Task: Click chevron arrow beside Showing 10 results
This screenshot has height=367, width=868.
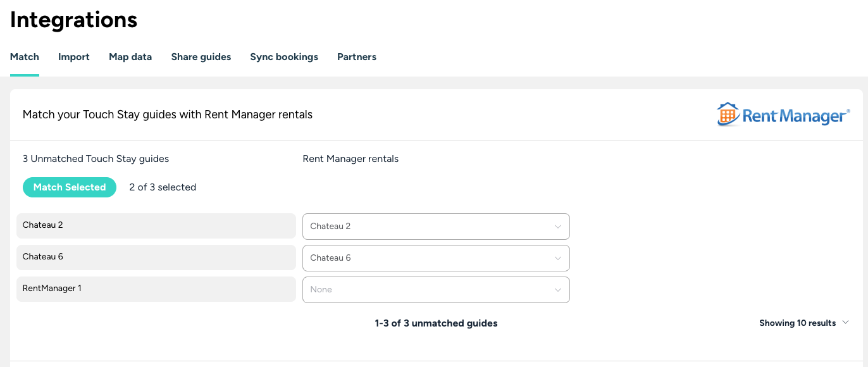Action: pos(845,323)
